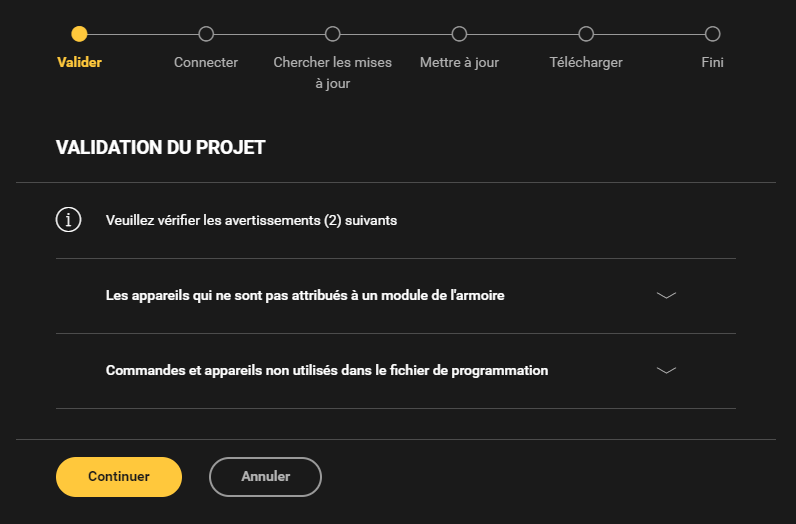Click the Télécharger step circle

(x=586, y=34)
